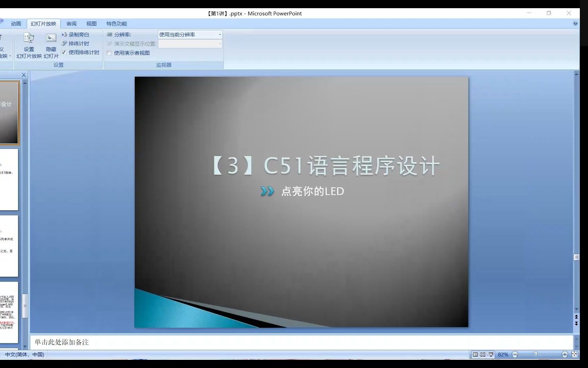
Task: Go to next slide using double-down arrow
Action: (x=576, y=323)
